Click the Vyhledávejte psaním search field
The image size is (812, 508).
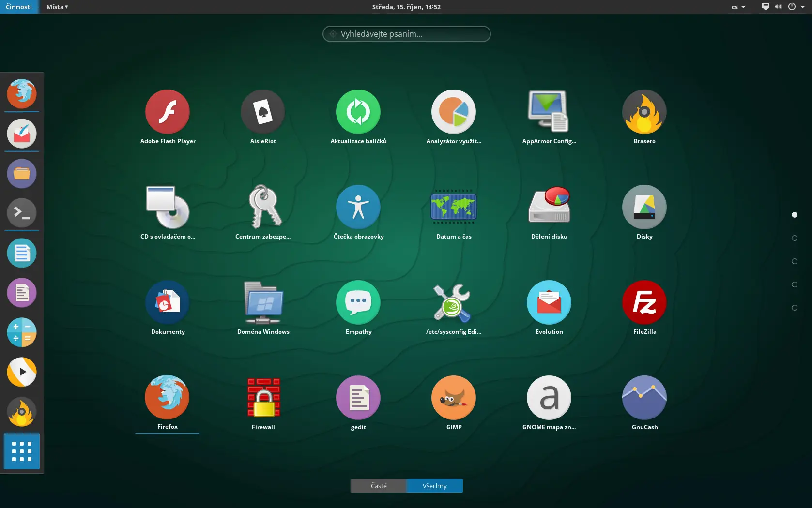407,34
